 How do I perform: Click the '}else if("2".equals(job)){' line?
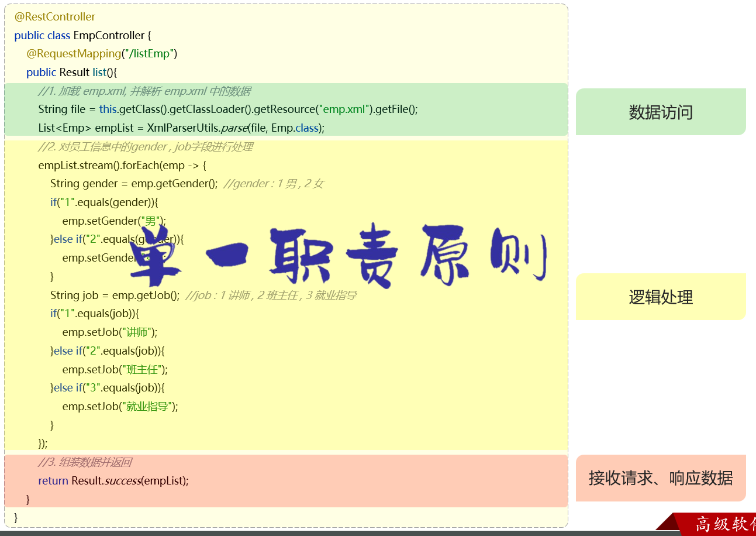point(108,351)
